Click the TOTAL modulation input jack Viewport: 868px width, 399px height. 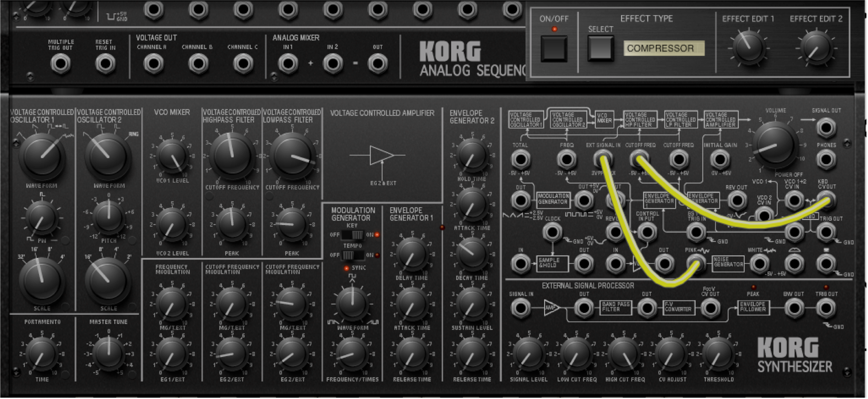click(520, 159)
